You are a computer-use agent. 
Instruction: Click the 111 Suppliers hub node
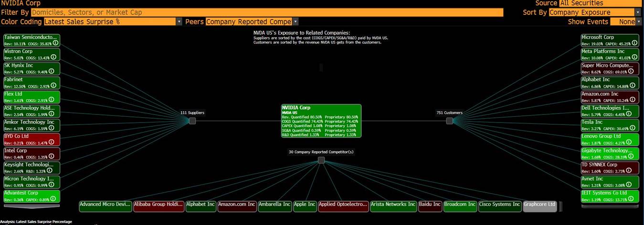tap(192, 121)
